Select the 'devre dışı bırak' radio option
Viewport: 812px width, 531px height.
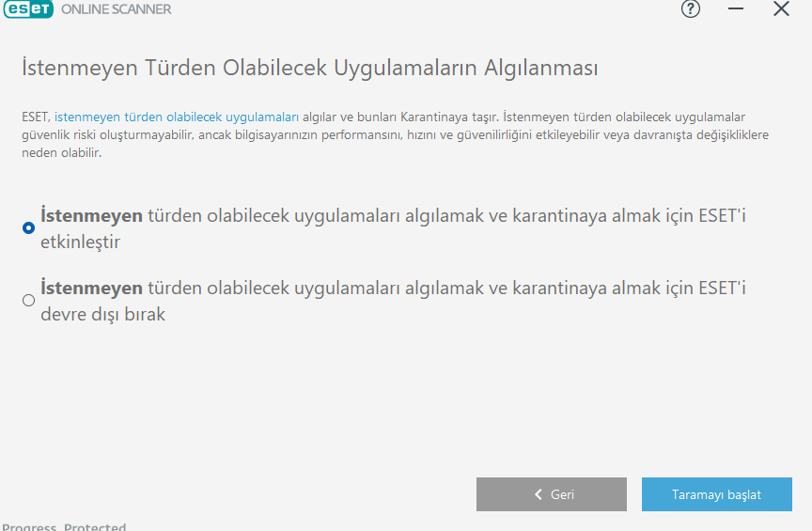click(28, 301)
